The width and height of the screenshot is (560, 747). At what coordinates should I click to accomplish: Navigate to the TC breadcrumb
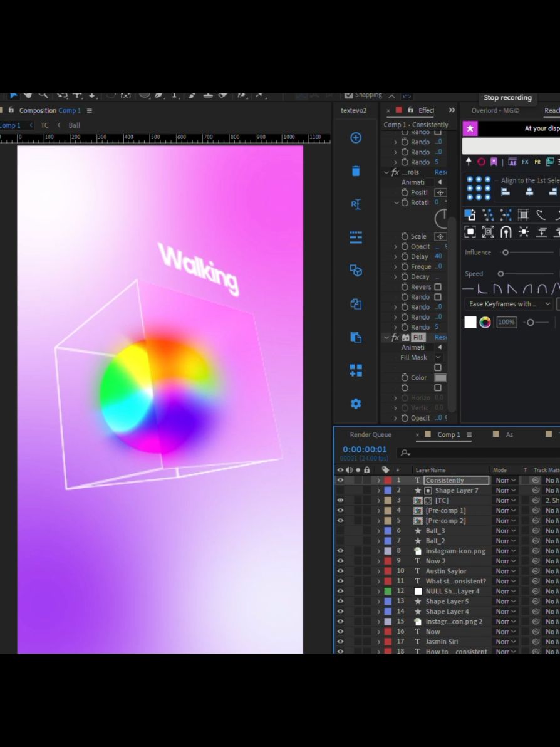click(44, 125)
